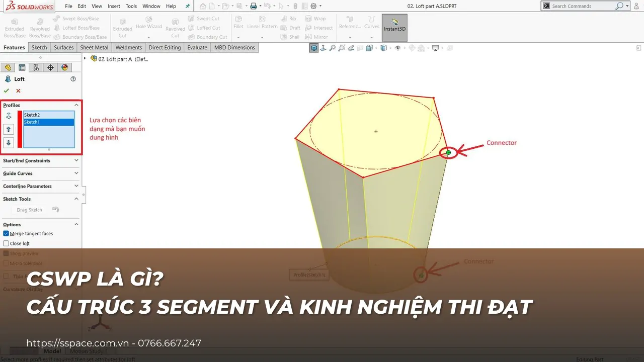Move selected profile up with arrow button
Viewport: 644px width, 362px height.
click(9, 129)
